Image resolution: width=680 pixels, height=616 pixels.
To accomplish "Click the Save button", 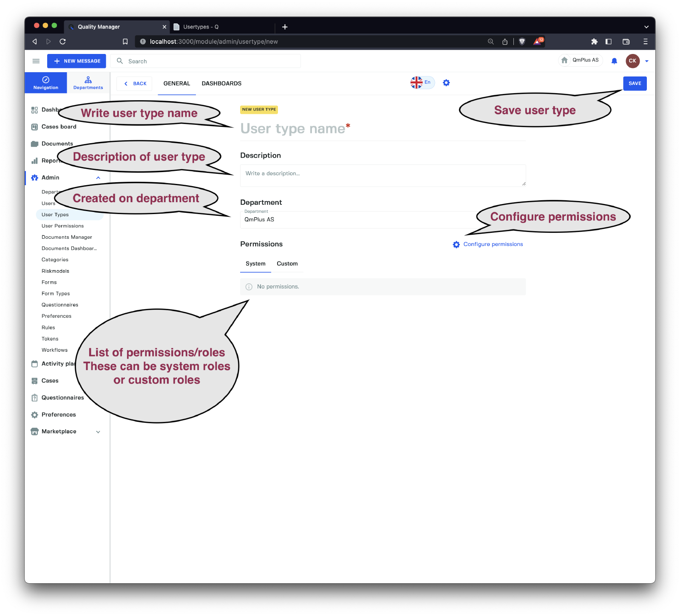I will (635, 84).
